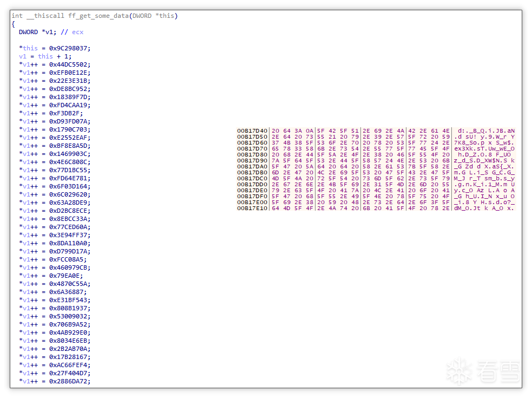Click the value 0xFCC08A5
532x398 pixels.
click(66, 260)
